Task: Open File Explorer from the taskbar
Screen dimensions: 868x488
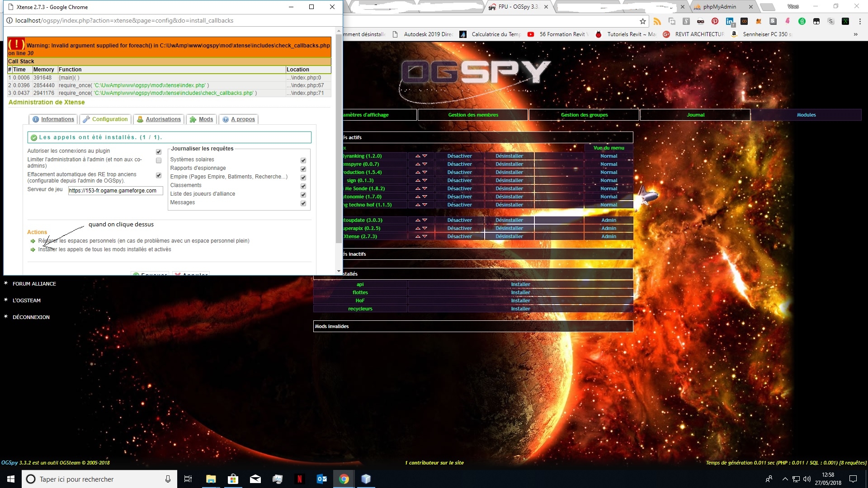Action: click(211, 479)
